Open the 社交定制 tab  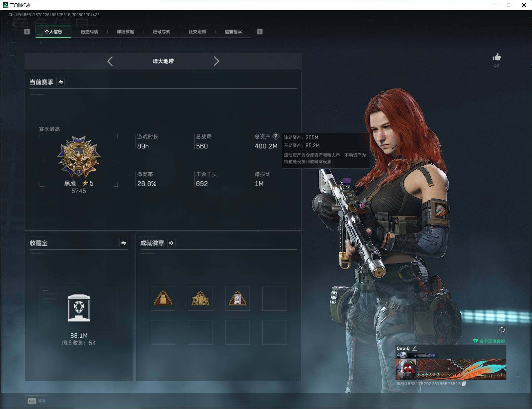coord(197,32)
